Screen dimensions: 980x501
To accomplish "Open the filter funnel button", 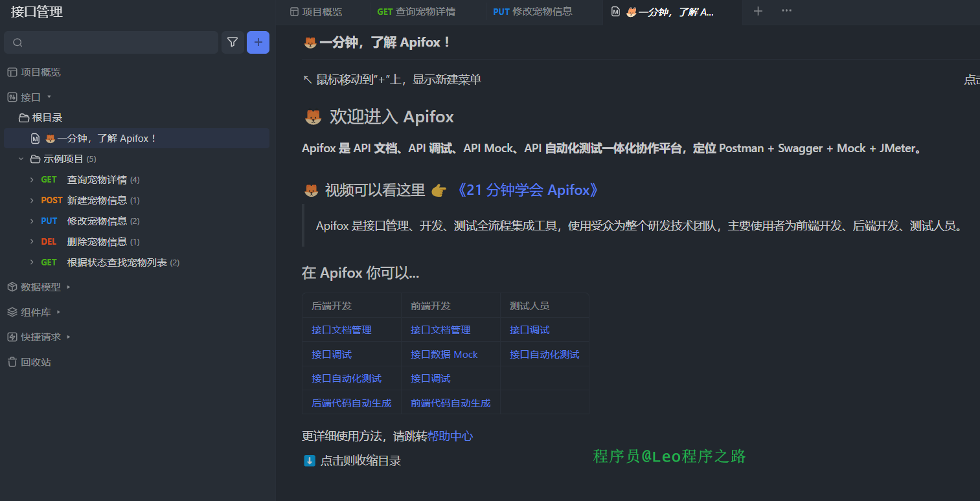I will point(233,43).
